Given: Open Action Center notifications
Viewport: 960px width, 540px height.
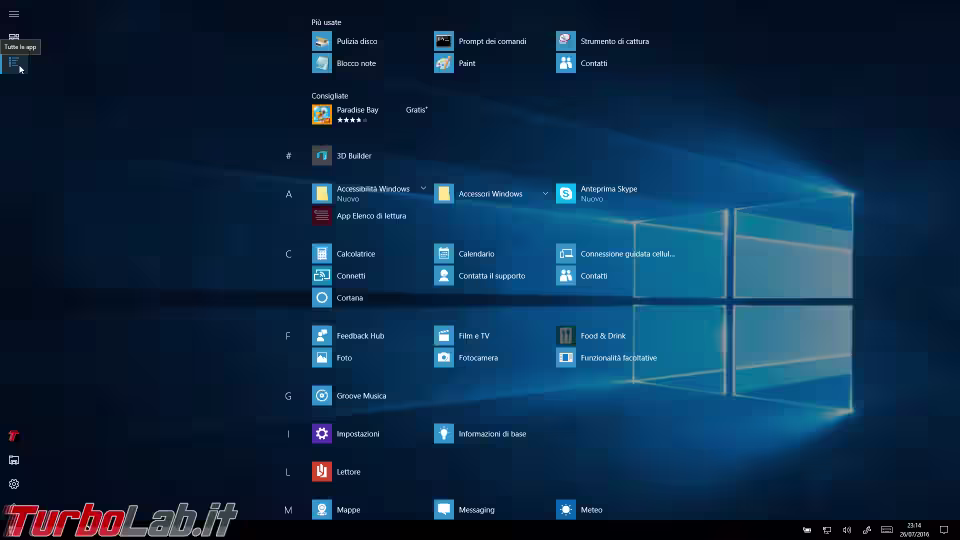Looking at the screenshot, I should (x=944, y=530).
